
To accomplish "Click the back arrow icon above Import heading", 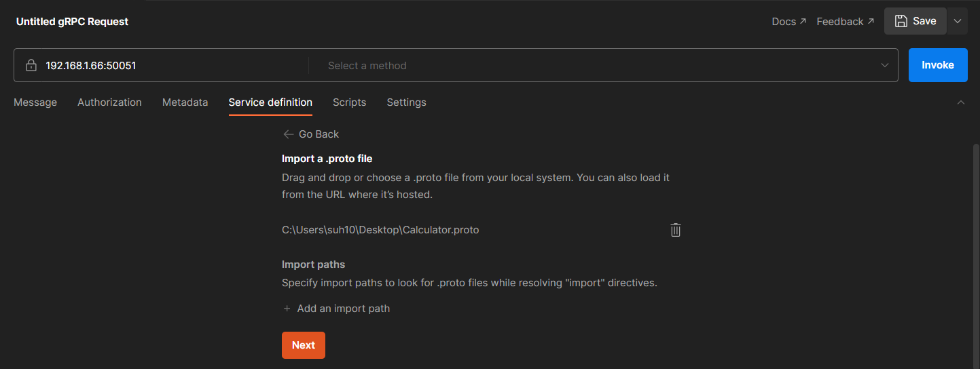I will pos(289,134).
